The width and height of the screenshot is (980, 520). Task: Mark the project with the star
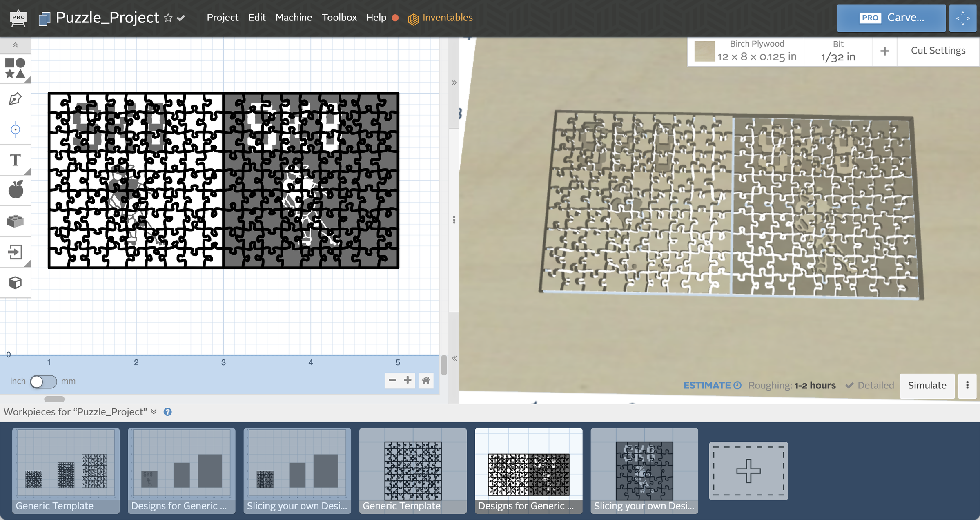click(167, 18)
